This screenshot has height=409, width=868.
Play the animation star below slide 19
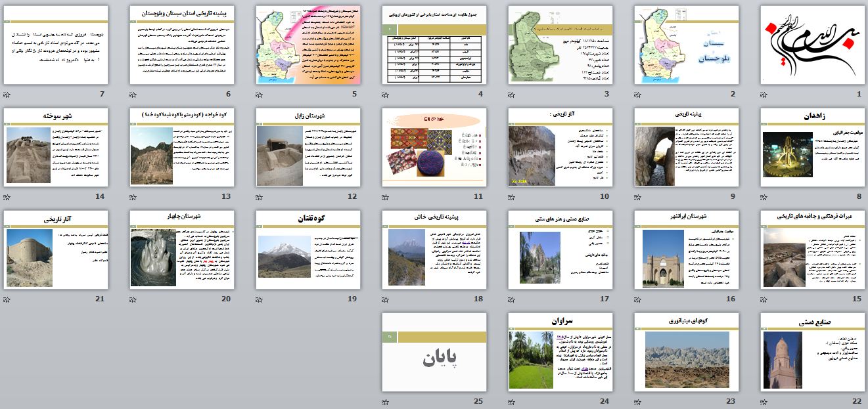tap(259, 300)
